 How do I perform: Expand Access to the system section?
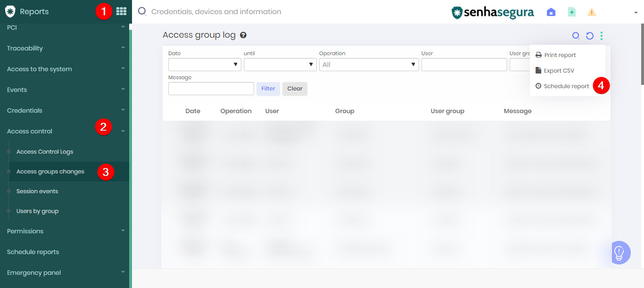coord(65,69)
